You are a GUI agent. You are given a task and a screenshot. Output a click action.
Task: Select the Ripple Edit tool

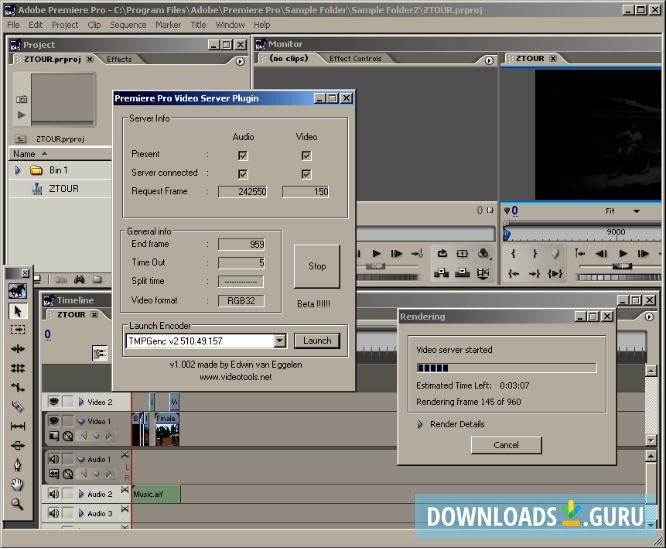tap(17, 349)
